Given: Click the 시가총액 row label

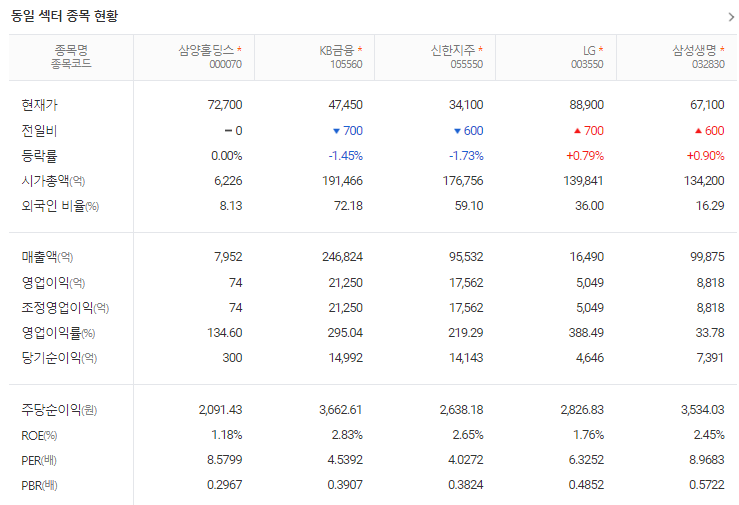Looking at the screenshot, I should point(53,180).
